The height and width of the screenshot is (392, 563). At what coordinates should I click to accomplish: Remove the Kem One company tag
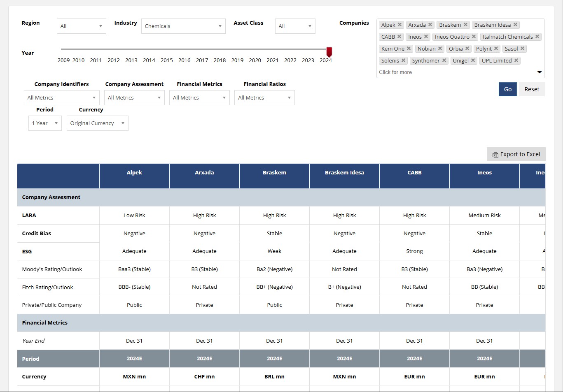(x=409, y=49)
